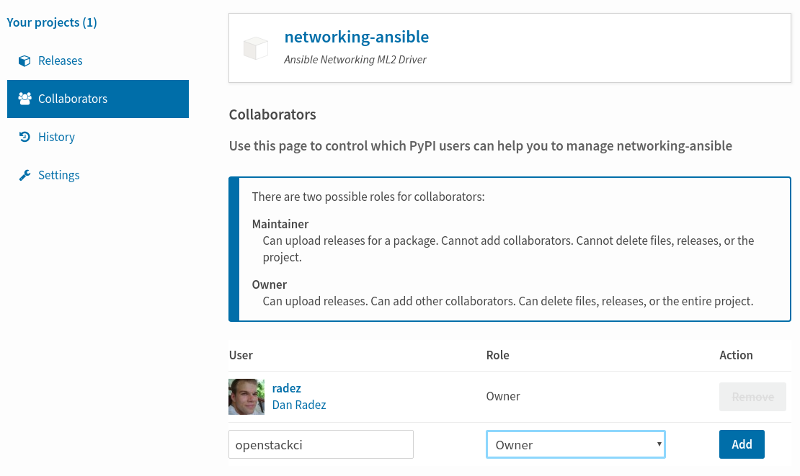Click the Releases cube icon
The width and height of the screenshot is (800, 476).
point(24,61)
